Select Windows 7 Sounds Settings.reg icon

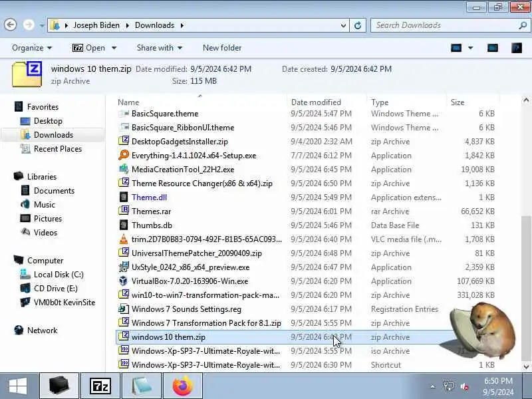pyautogui.click(x=124, y=309)
